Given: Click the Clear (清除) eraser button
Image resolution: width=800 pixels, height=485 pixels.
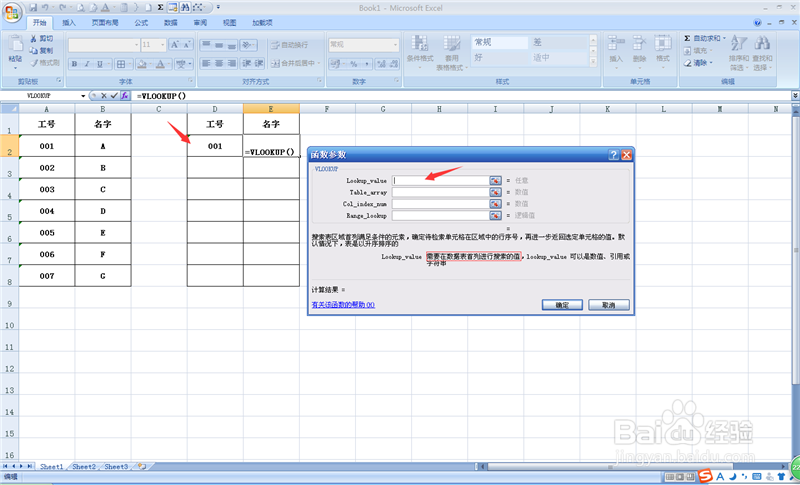Looking at the screenshot, I should click(696, 63).
